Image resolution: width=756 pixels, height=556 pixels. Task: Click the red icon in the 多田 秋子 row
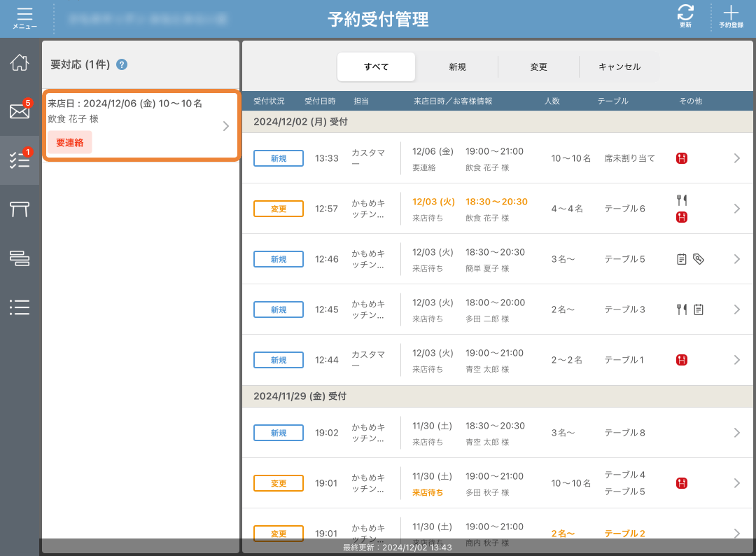(682, 483)
